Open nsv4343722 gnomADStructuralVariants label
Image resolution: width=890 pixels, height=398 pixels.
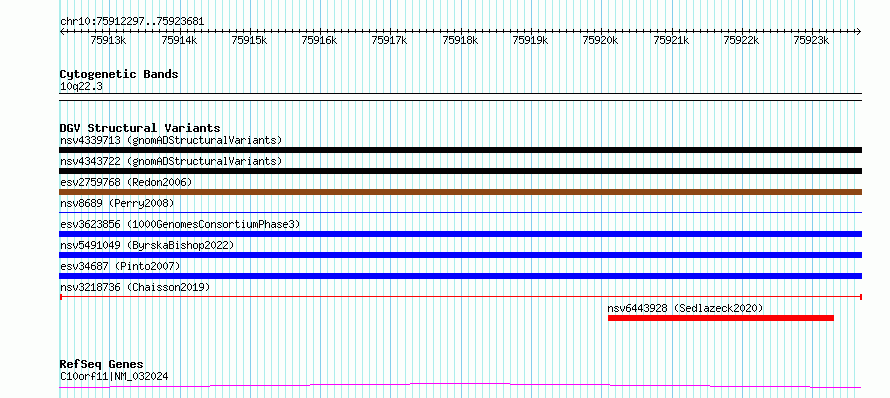coord(171,161)
